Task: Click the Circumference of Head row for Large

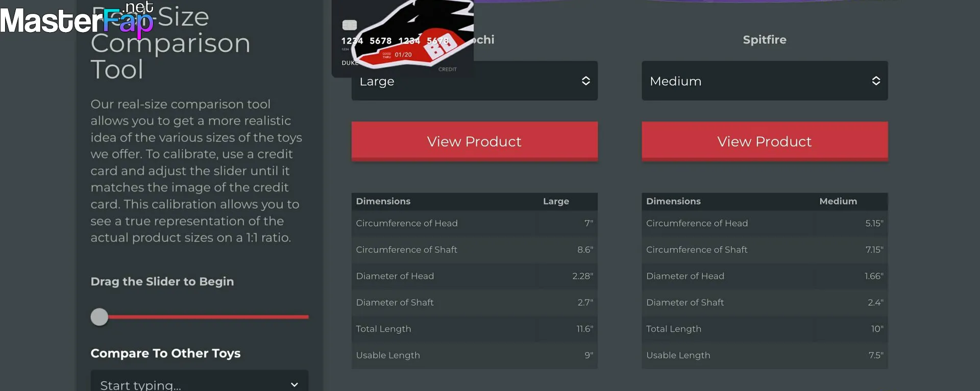Action: [474, 223]
